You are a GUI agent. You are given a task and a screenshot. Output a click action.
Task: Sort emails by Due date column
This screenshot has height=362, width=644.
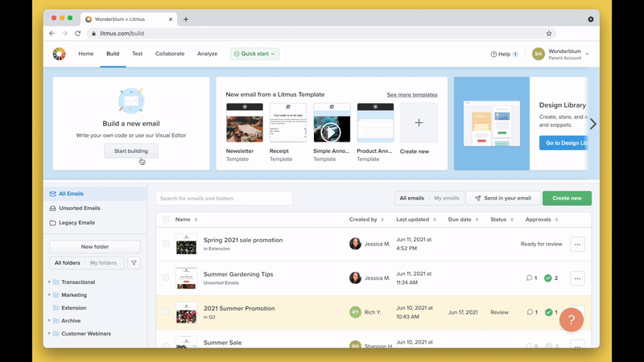click(463, 220)
